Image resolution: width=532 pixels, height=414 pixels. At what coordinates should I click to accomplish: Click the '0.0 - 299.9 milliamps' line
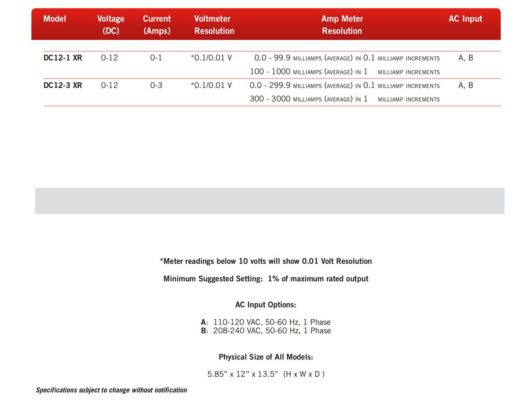coord(345,85)
